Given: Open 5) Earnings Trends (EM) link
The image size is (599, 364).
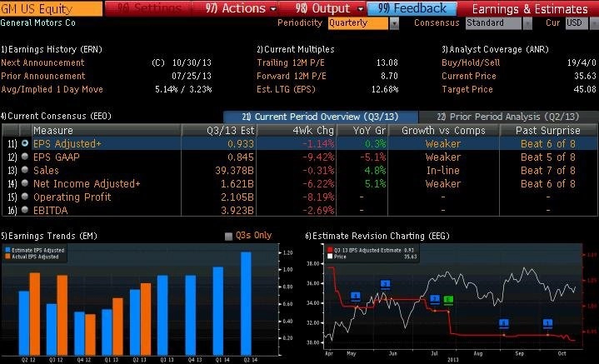Looking at the screenshot, I should (49, 236).
